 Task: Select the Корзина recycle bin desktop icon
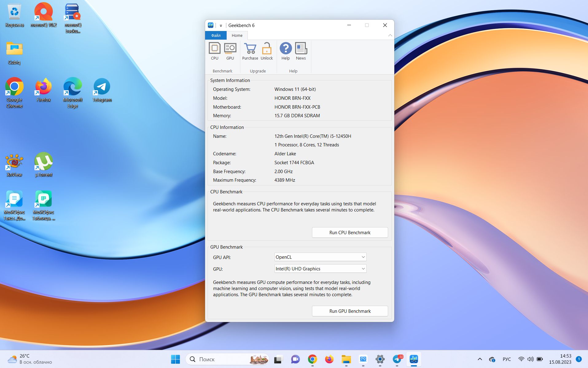pos(14,15)
